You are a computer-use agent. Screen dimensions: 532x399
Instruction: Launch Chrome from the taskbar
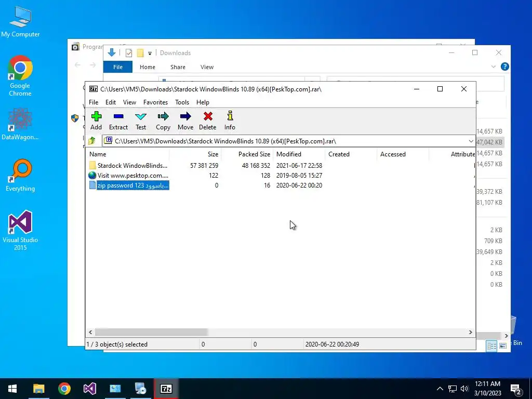point(64,389)
